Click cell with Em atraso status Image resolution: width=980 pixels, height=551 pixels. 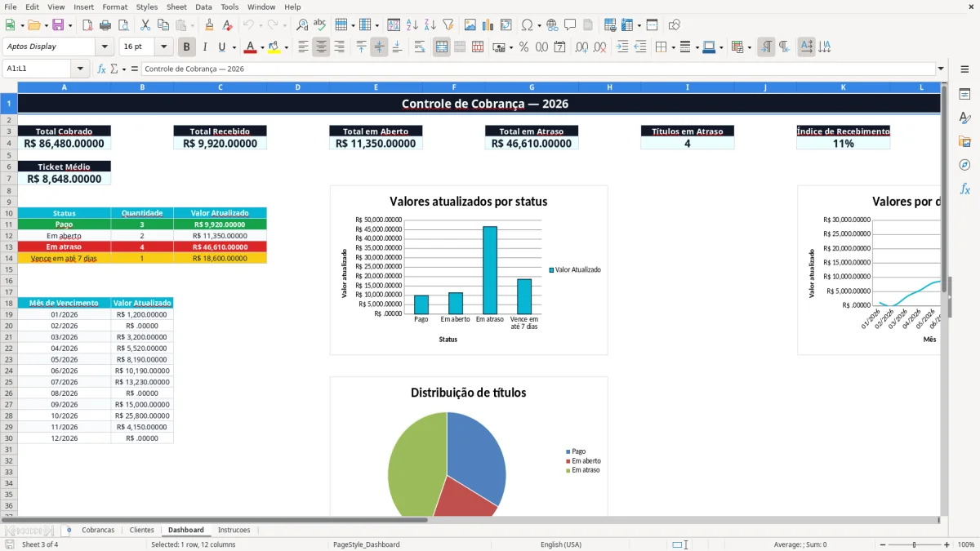pos(64,247)
